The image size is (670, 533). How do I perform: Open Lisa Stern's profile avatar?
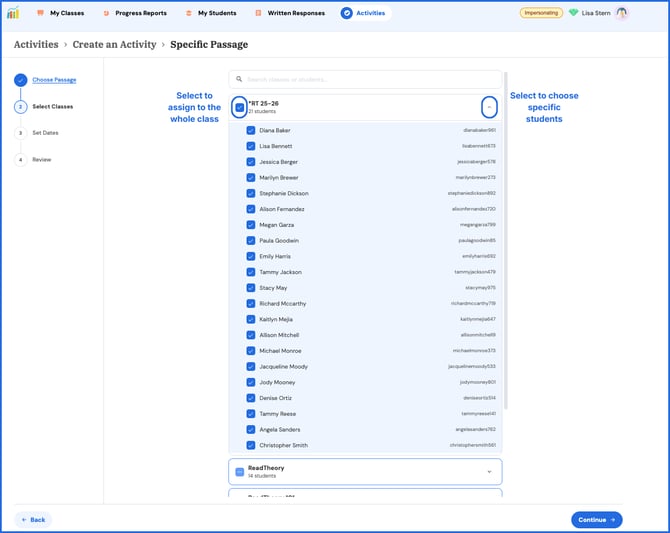click(x=622, y=13)
